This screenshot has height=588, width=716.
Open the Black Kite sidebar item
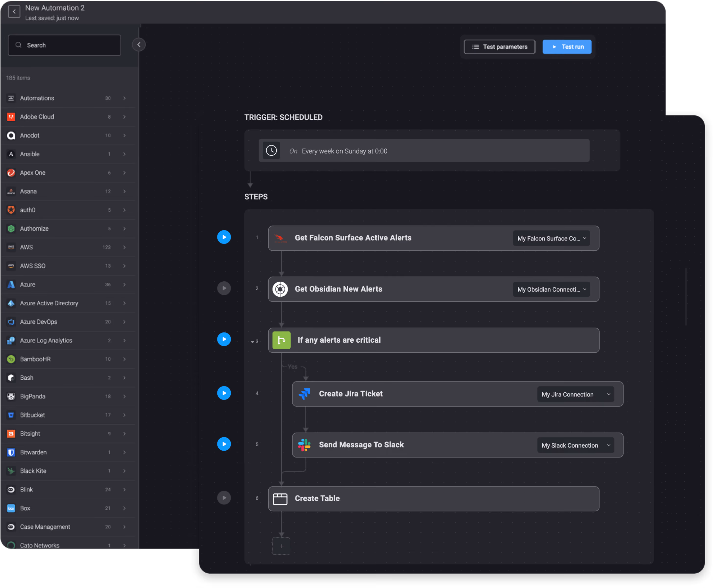point(68,471)
